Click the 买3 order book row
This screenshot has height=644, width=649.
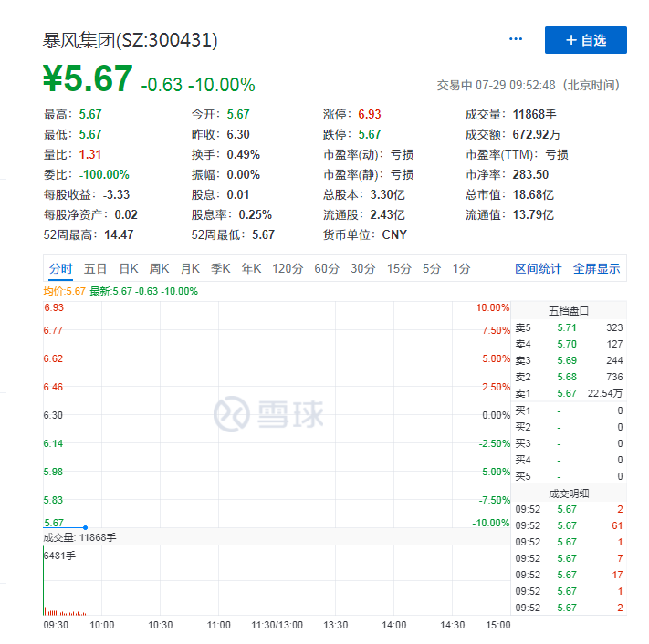click(569, 443)
